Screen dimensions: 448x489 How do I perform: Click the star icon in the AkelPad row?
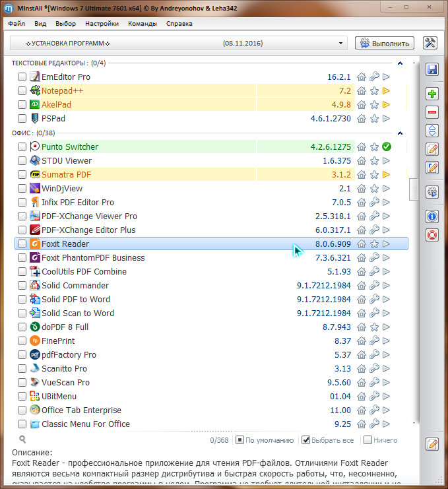(x=374, y=105)
